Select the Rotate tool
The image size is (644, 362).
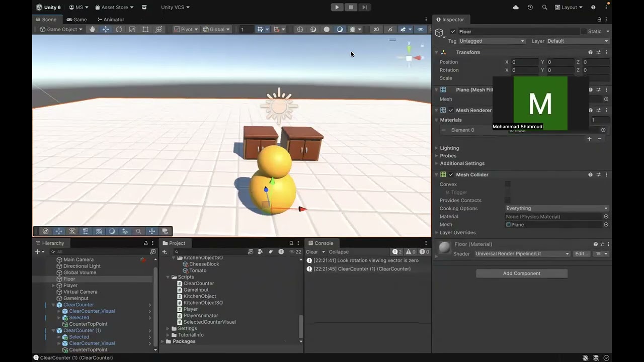click(119, 29)
